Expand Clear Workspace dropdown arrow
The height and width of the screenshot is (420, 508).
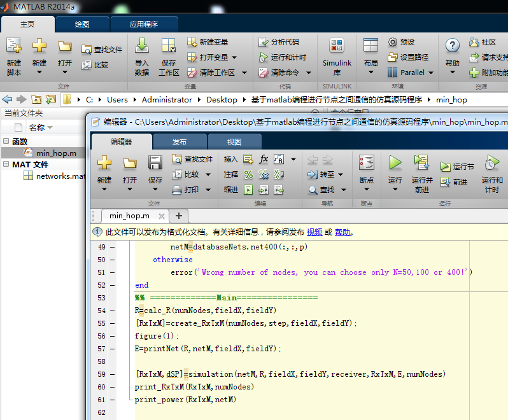point(244,73)
